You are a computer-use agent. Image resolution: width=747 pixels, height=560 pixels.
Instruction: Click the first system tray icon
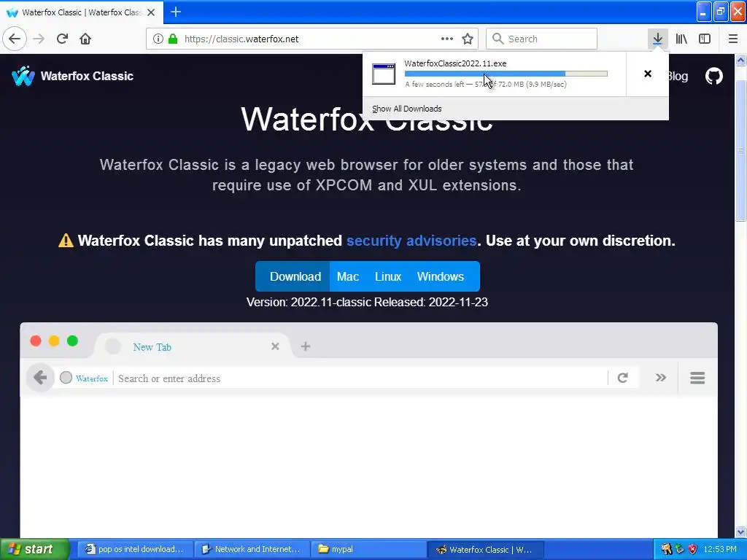(667, 549)
